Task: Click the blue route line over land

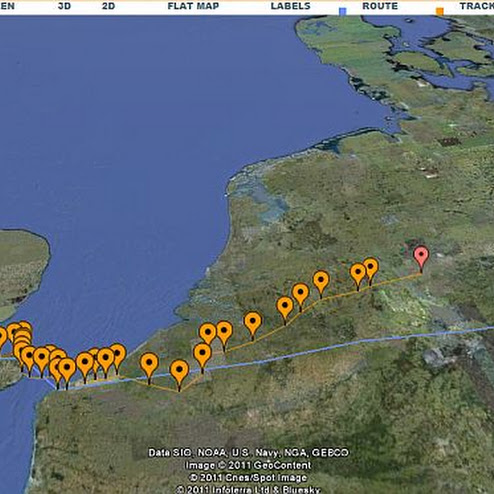Action: tap(333, 348)
